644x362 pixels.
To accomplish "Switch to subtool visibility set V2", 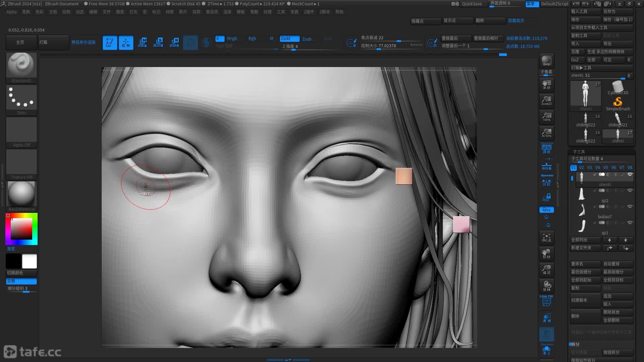I will click(582, 168).
